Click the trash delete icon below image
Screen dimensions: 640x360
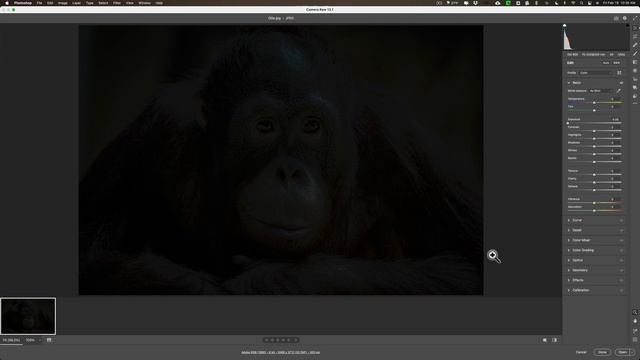pos(296,340)
